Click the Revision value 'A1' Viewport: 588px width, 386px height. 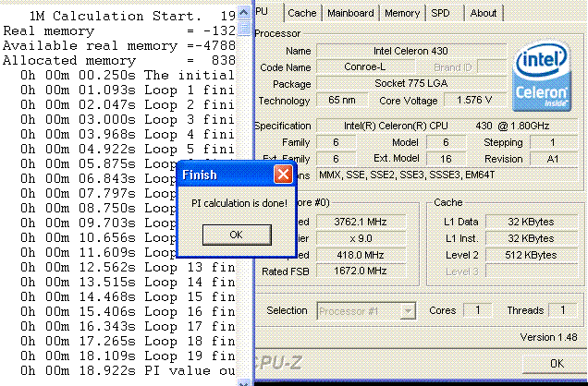pyautogui.click(x=554, y=159)
